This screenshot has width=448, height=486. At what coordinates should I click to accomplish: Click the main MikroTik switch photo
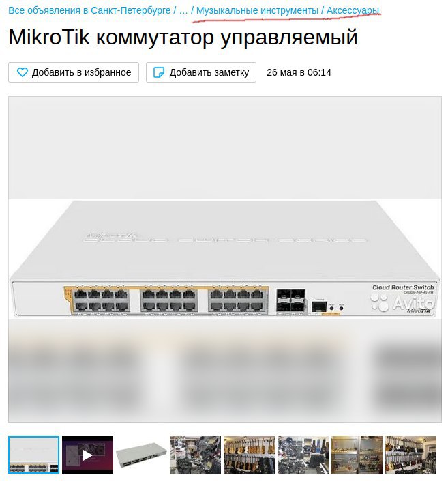point(225,259)
